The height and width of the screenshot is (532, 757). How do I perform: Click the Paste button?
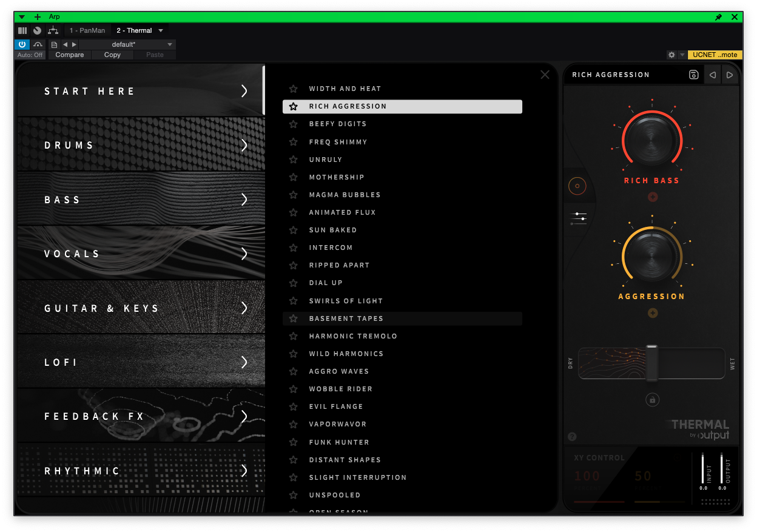(x=155, y=55)
